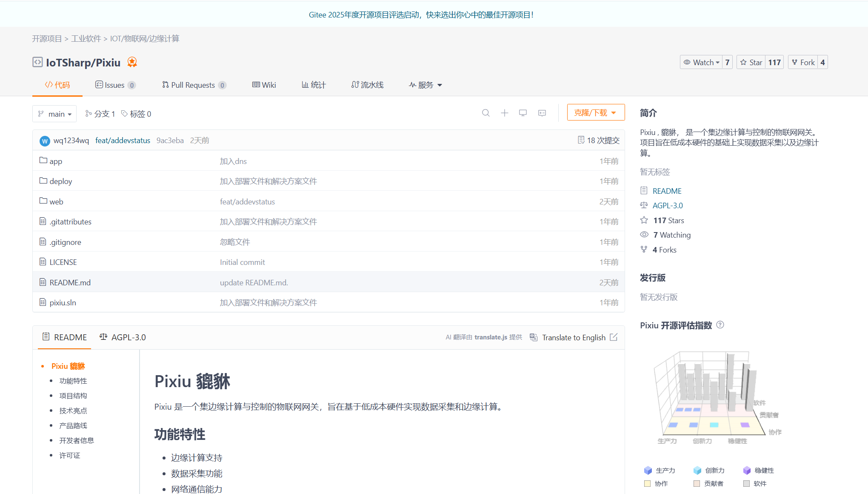
Task: Open the repository file search icon
Action: 485,113
